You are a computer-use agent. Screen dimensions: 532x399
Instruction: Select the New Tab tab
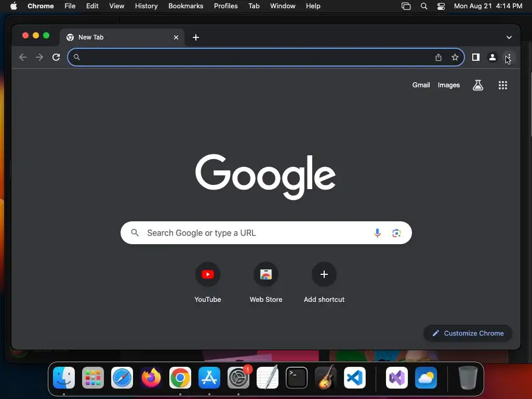122,37
